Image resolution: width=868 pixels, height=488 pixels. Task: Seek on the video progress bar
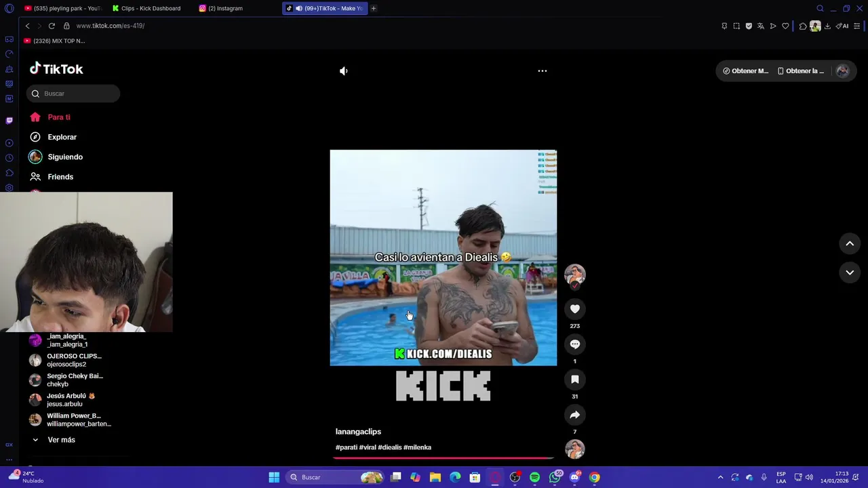(443, 458)
